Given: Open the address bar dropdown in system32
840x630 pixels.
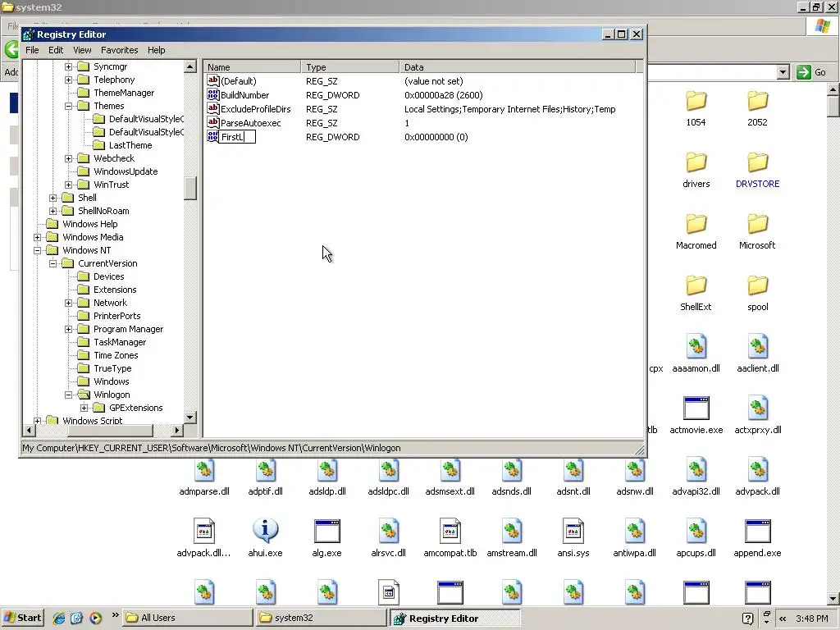Looking at the screenshot, I should [x=783, y=72].
